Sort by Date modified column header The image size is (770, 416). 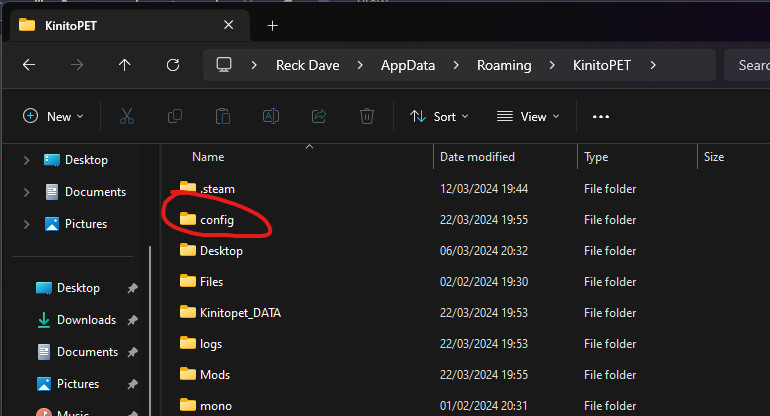click(x=478, y=157)
